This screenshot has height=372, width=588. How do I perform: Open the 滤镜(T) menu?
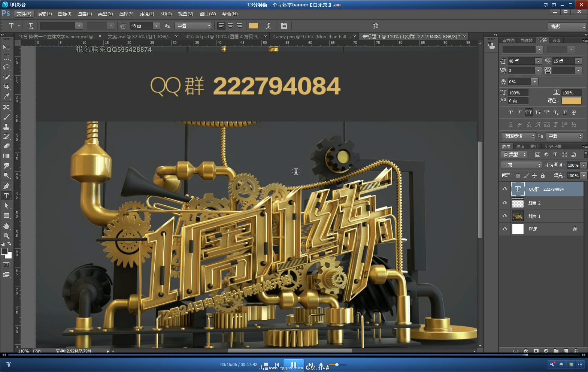click(x=146, y=14)
